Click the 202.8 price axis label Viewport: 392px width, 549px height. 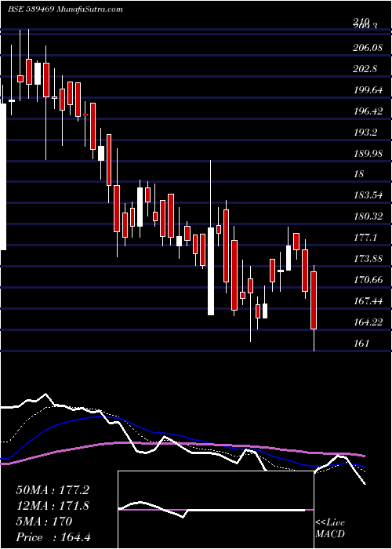click(365, 69)
